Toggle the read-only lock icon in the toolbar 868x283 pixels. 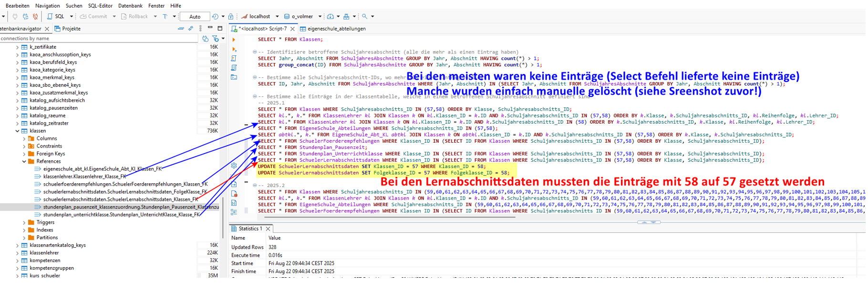[231, 16]
